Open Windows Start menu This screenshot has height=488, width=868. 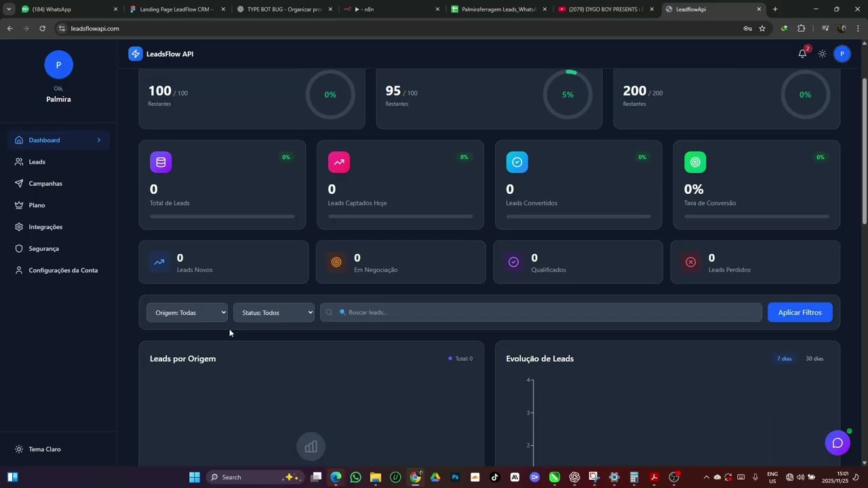[195, 477]
